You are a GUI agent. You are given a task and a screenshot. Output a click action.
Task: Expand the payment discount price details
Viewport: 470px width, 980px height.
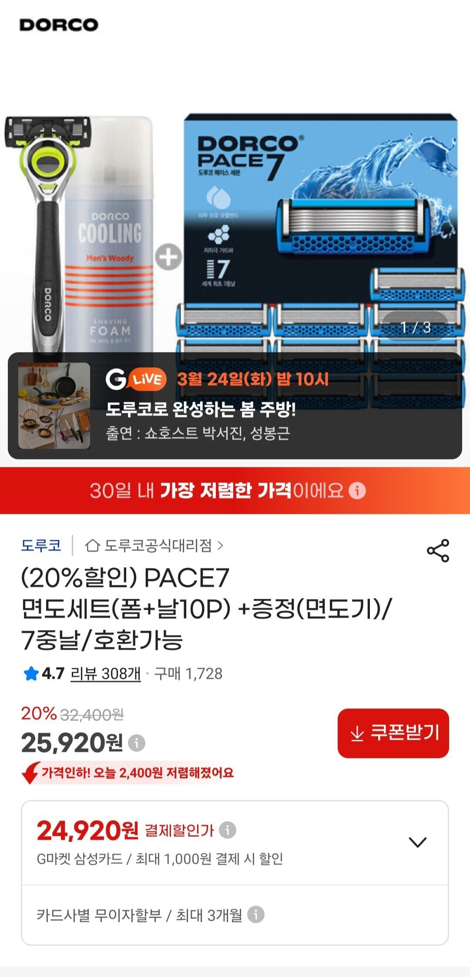pos(417,842)
